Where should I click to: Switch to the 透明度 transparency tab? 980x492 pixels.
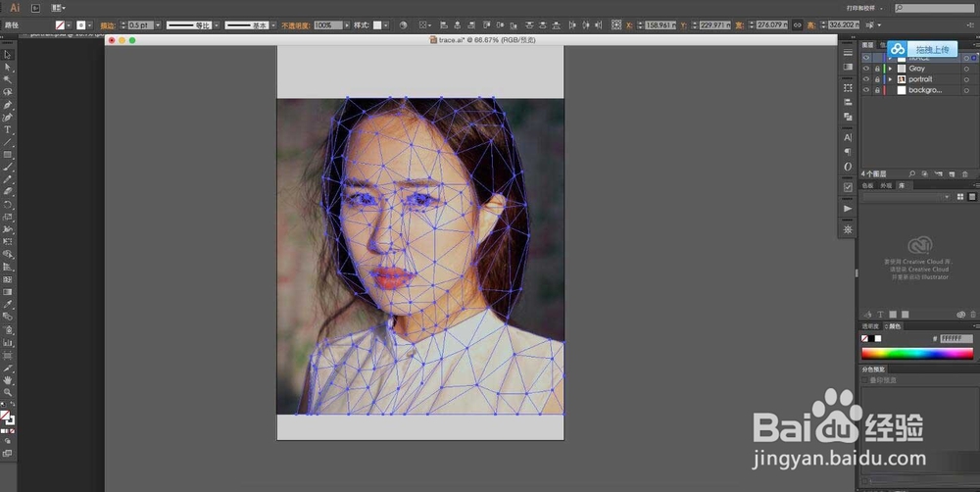[x=870, y=326]
